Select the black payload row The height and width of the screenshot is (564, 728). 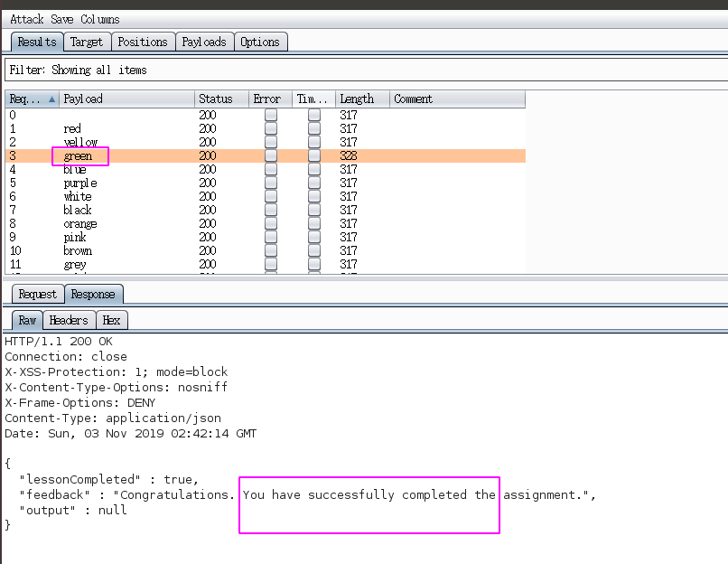[x=266, y=210]
